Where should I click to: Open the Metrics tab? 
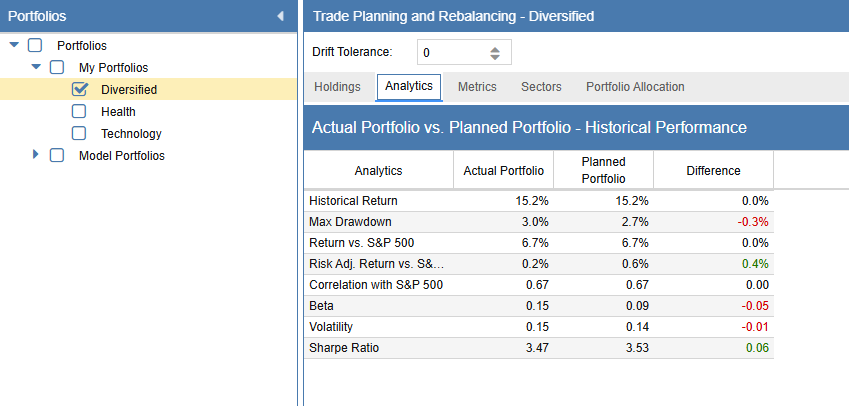point(477,87)
